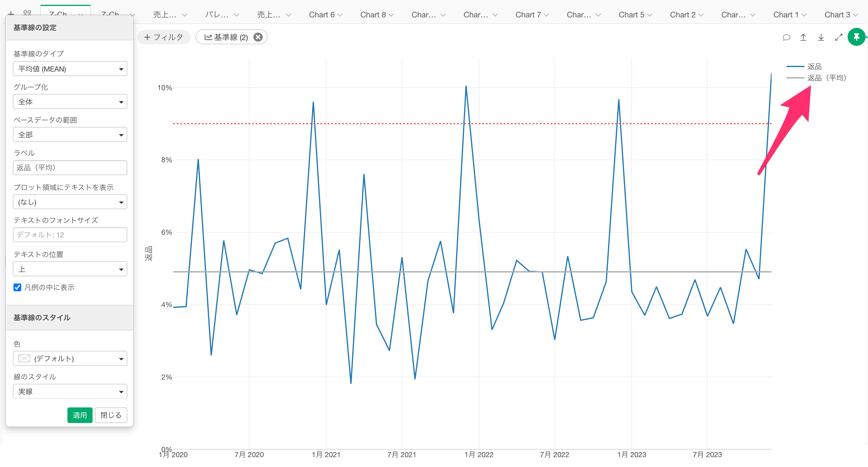This screenshot has height=467, width=868.
Task: Open the 基準線のタイプ dropdown showing 平均値 (MEAN)
Action: point(70,69)
